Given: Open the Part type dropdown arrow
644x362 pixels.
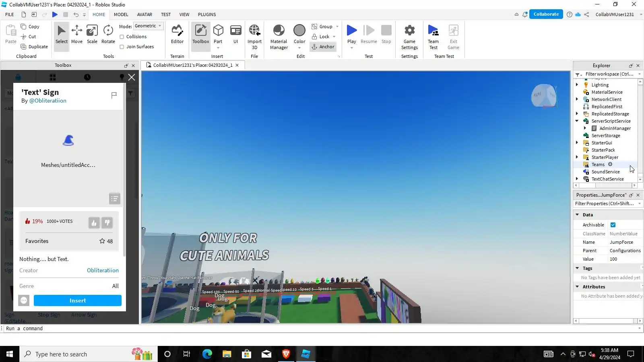Looking at the screenshot, I should click(218, 48).
